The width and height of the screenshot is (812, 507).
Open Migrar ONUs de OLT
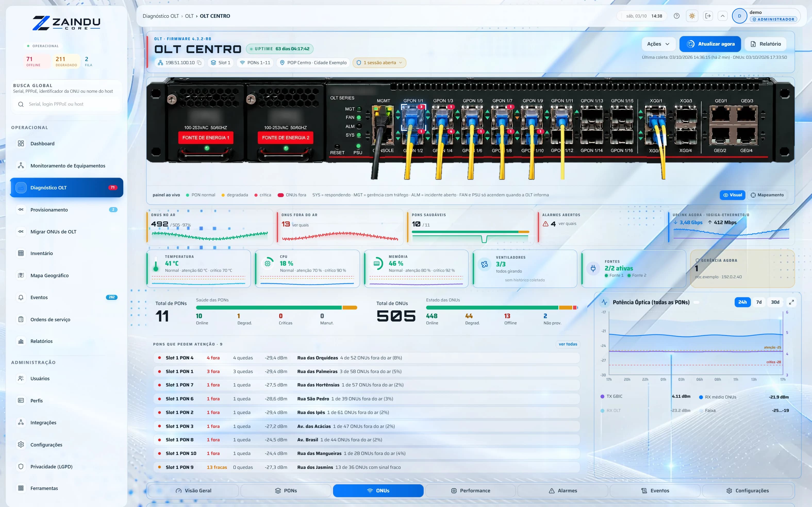coord(67,232)
